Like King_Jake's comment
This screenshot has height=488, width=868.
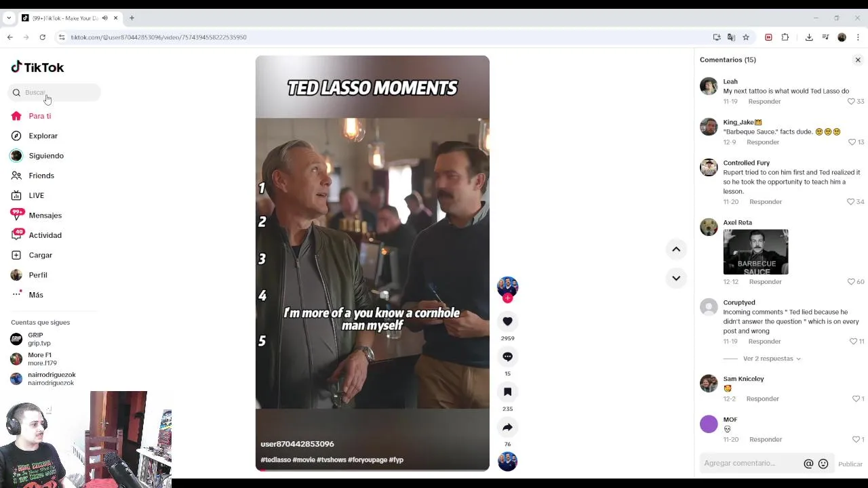tap(852, 142)
